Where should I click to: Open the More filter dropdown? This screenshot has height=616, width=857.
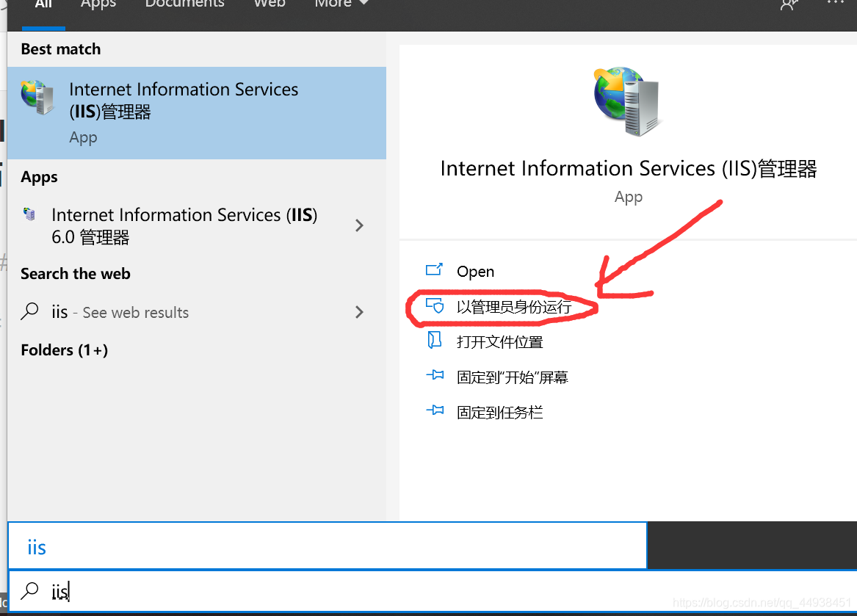(341, 4)
